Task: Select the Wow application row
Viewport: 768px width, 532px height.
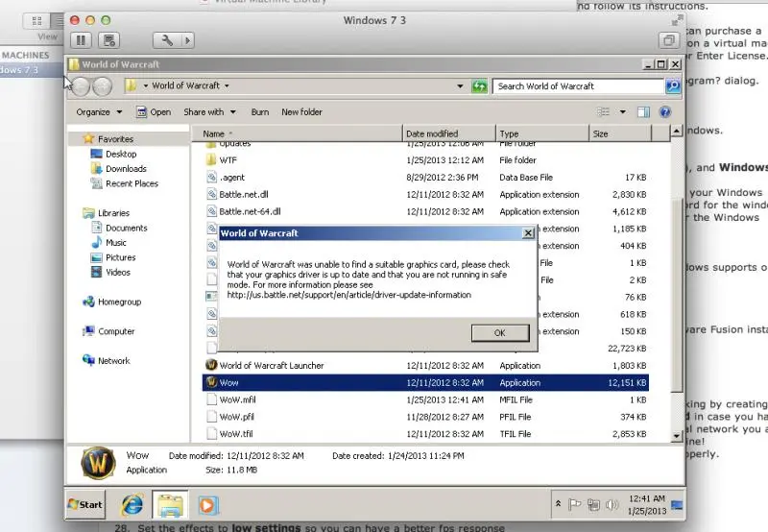Action: tap(425, 382)
